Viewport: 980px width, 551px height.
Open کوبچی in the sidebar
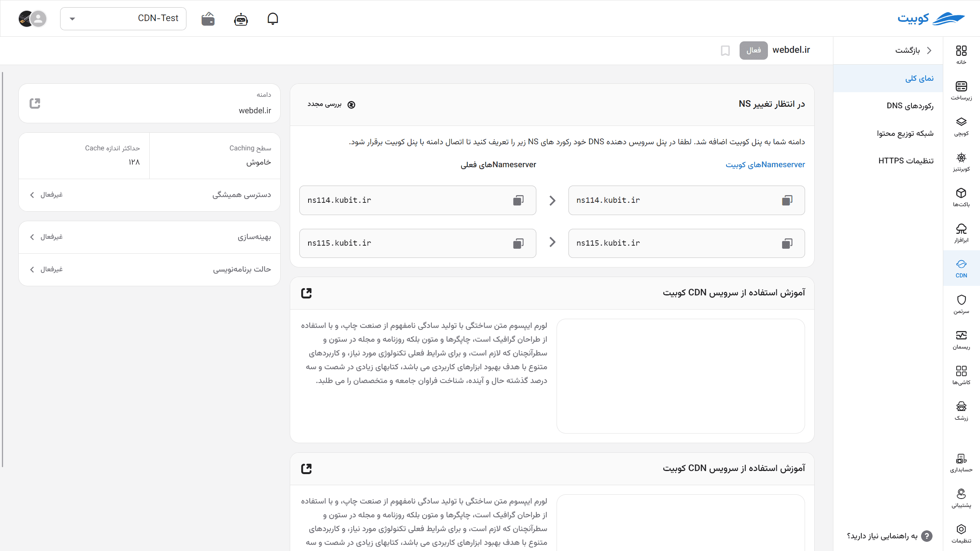961,126
